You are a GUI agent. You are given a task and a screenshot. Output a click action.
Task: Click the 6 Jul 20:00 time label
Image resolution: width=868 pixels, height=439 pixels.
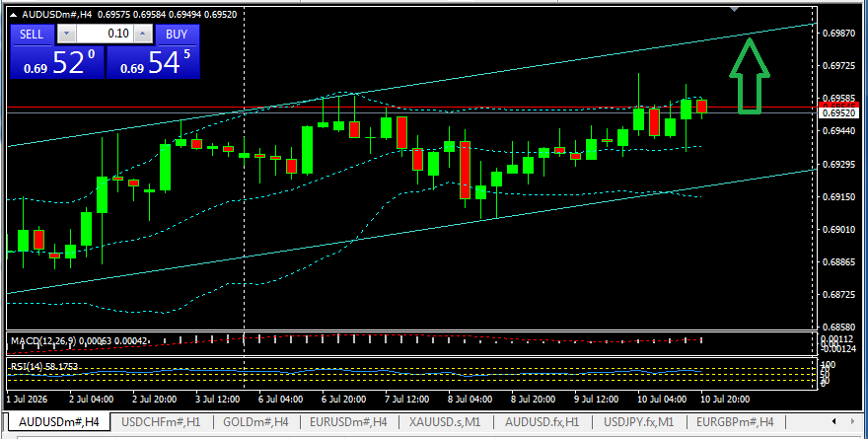[x=344, y=400]
